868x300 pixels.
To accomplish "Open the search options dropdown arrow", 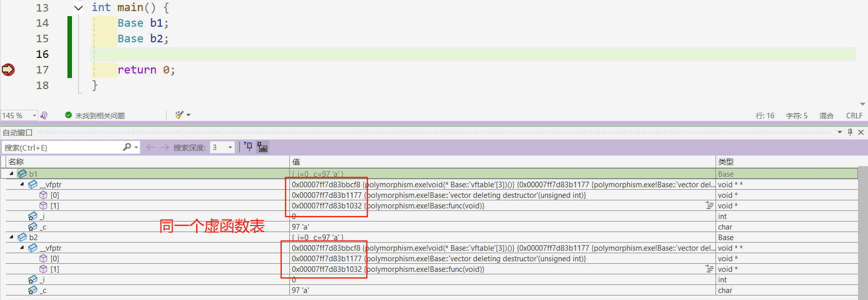I will point(136,147).
